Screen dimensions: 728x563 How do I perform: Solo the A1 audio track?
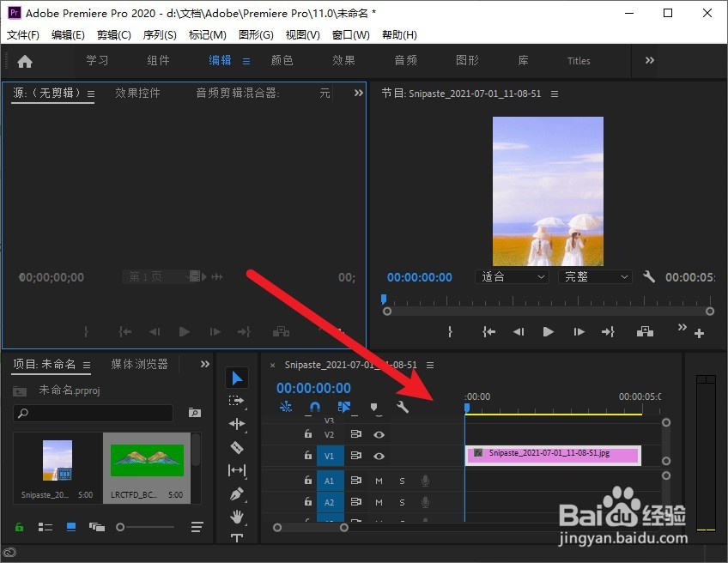click(x=402, y=481)
